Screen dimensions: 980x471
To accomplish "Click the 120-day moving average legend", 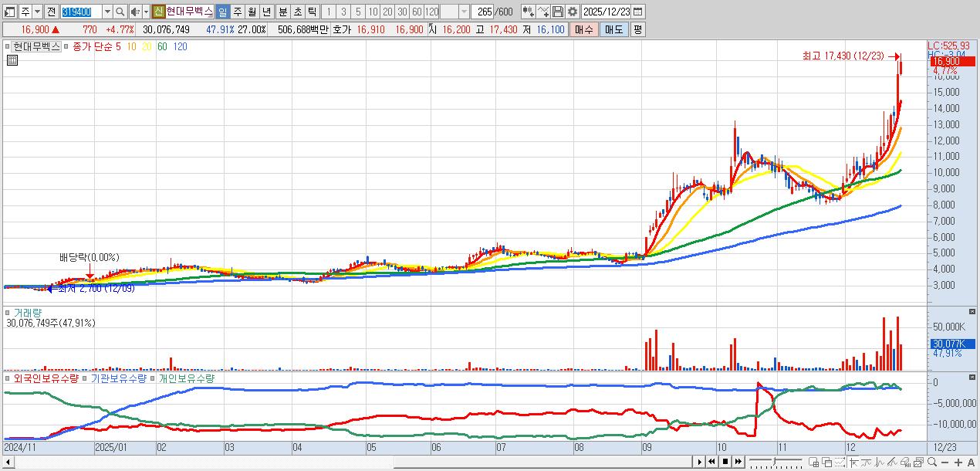I will point(180,46).
